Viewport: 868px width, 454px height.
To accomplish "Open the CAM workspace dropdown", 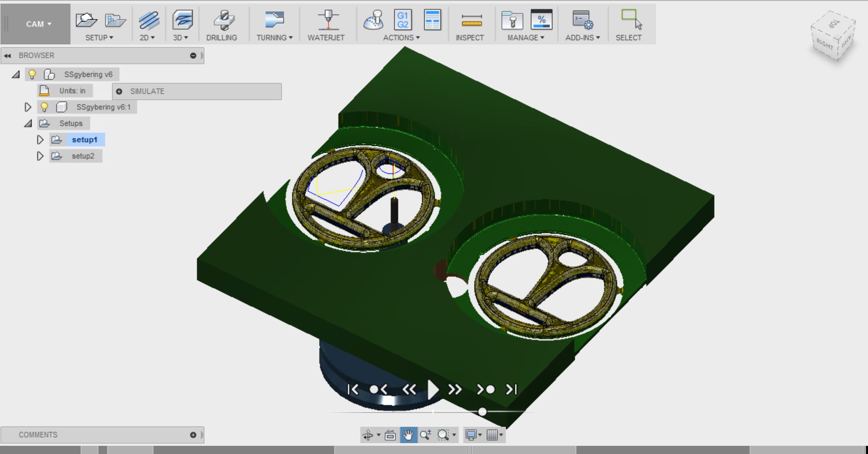I will point(39,24).
